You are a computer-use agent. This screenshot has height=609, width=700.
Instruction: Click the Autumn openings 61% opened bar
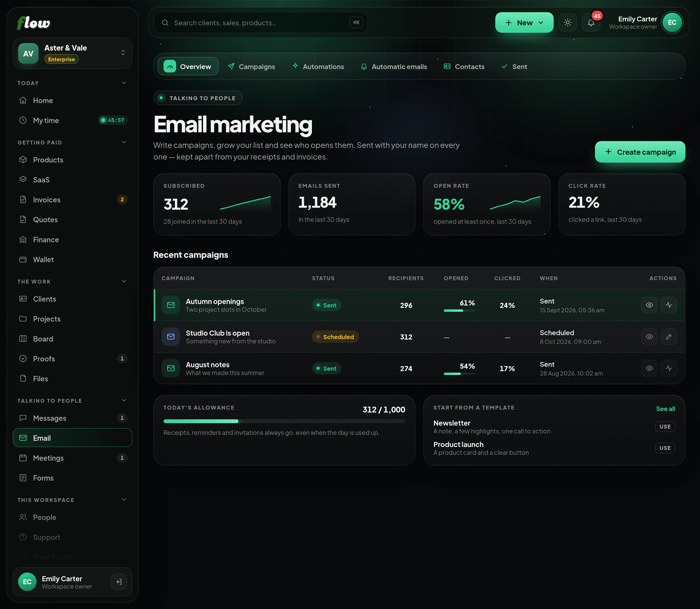pos(459,310)
